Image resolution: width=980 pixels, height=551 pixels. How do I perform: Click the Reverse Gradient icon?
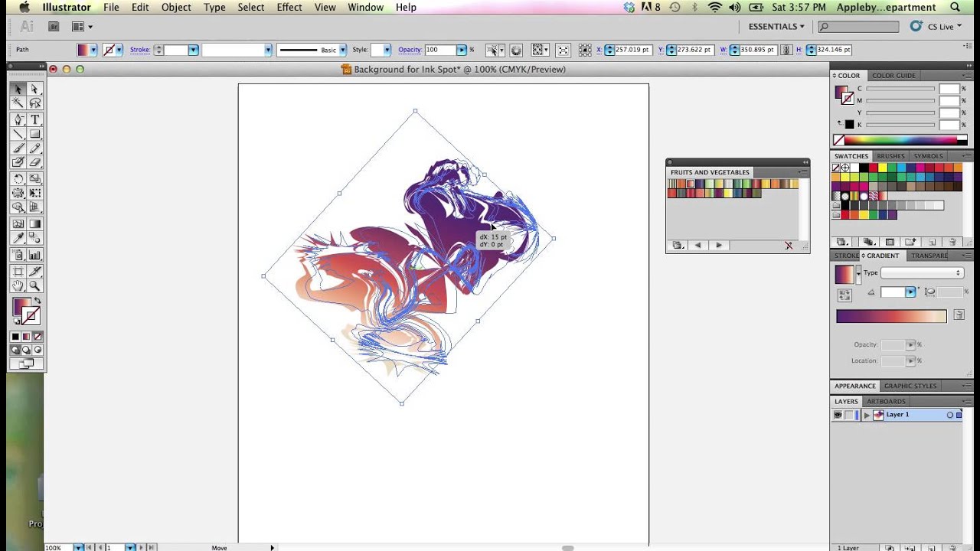click(844, 295)
